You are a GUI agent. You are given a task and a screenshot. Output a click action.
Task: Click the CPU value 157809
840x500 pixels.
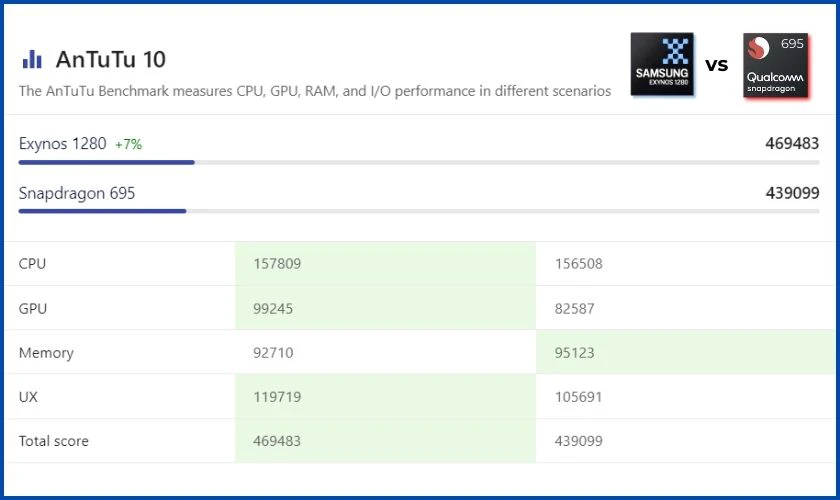277,264
